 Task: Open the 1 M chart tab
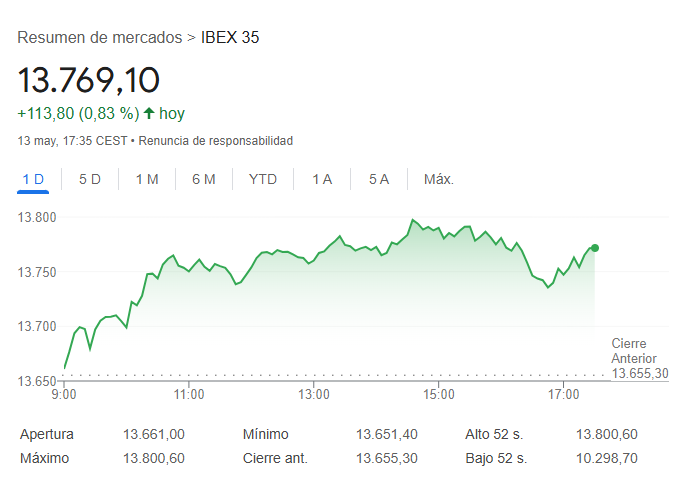click(x=147, y=179)
